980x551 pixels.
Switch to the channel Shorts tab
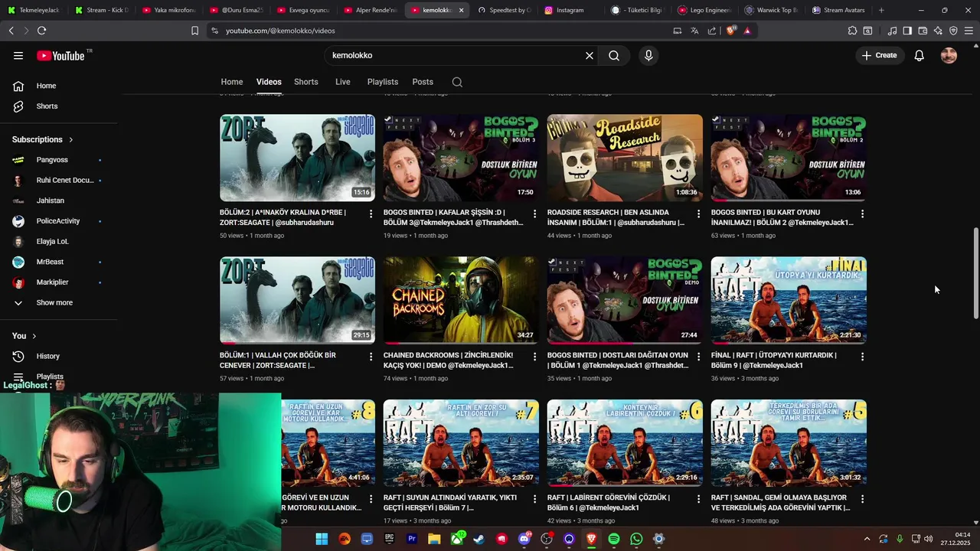tap(305, 82)
